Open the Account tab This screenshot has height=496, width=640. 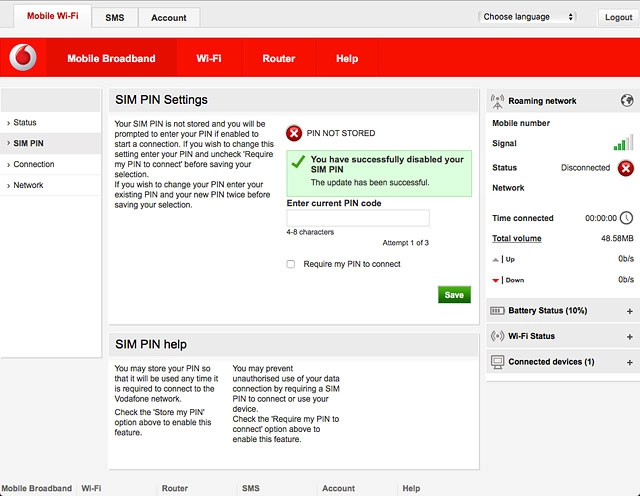(168, 18)
